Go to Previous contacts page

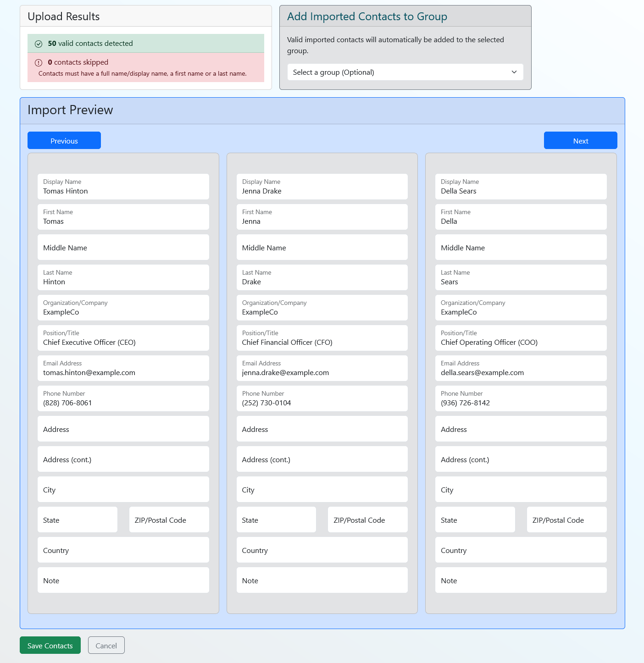coord(64,140)
